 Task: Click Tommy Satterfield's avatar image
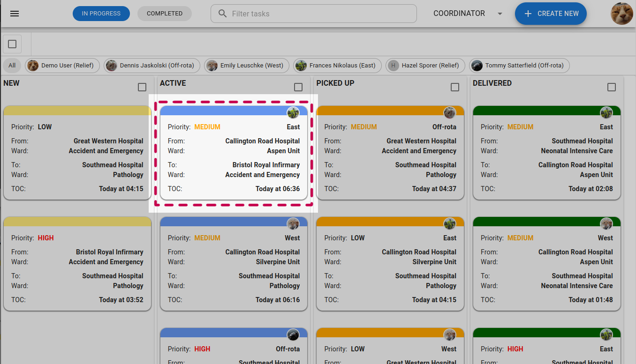[477, 66]
